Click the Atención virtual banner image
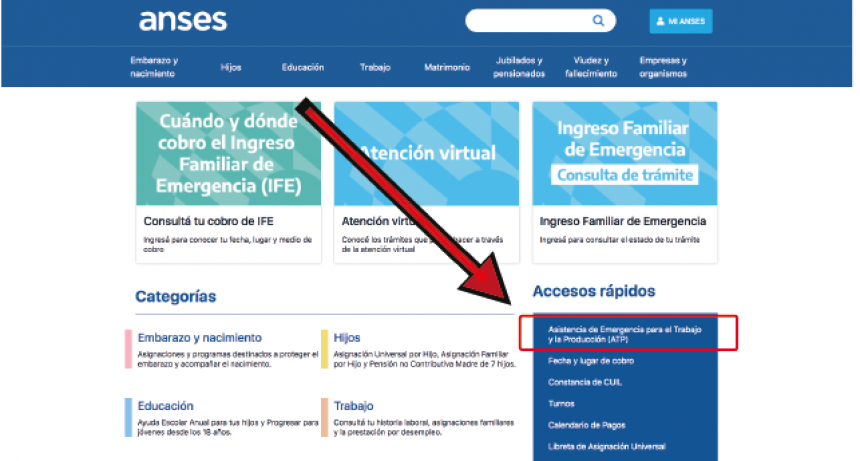Image resolution: width=860 pixels, height=461 pixels. pos(427,153)
